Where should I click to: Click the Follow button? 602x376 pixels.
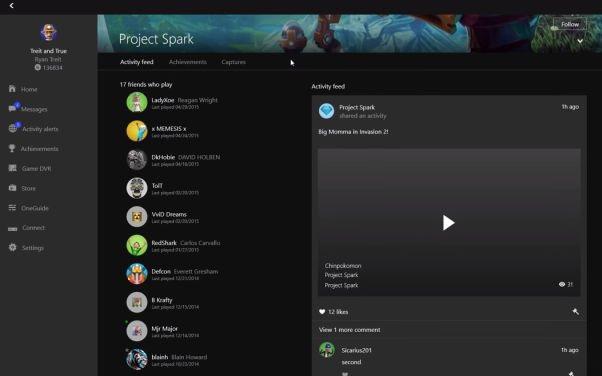[570, 24]
